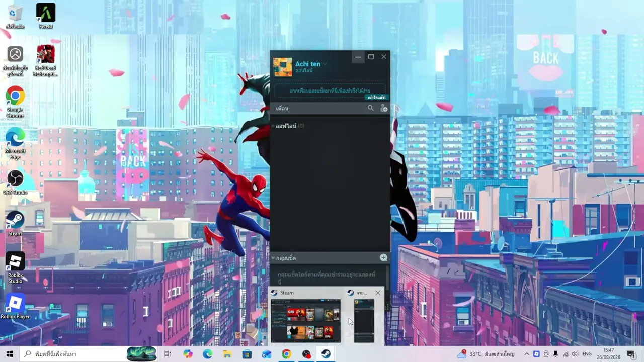Launch Copilot from the taskbar
The image size is (644, 362).
pos(188,354)
